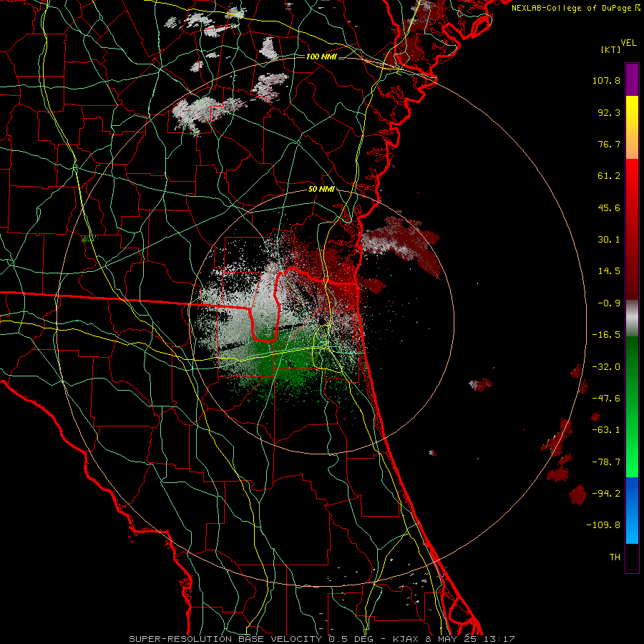Click the -16.5 velocity scale value

606,335
